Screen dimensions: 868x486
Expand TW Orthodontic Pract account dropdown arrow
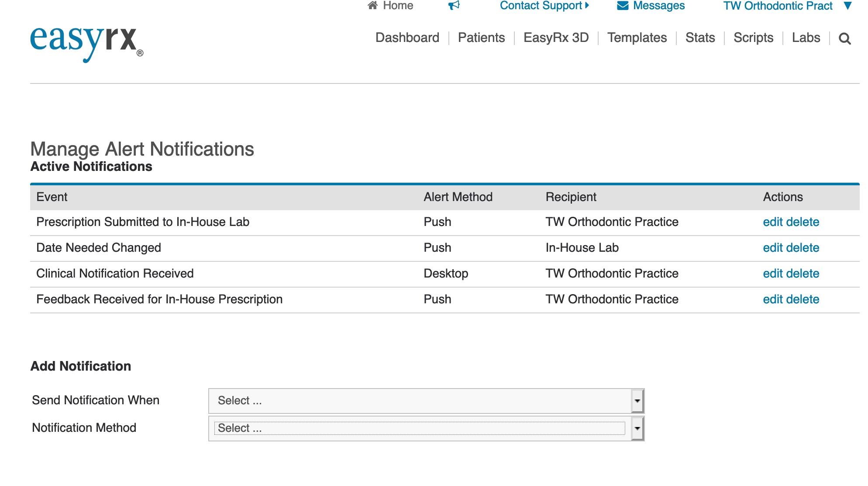(848, 6)
